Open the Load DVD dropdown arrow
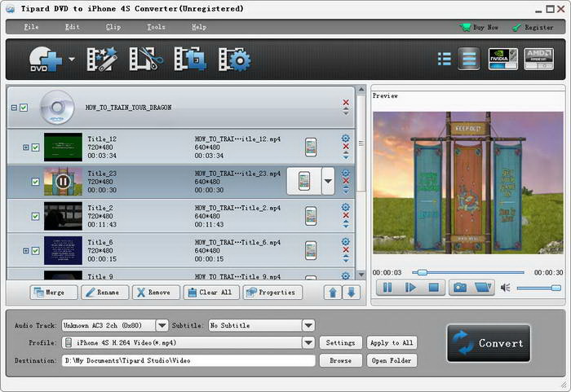 tap(72, 59)
